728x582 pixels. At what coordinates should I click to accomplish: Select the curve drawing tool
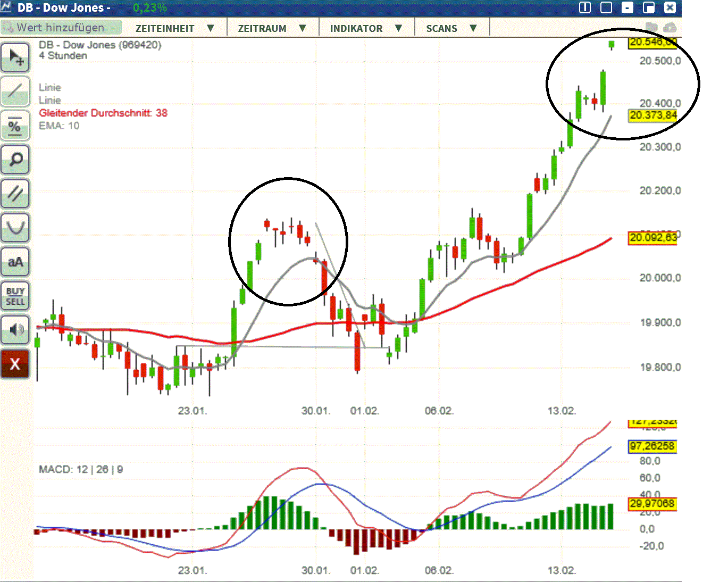pyautogui.click(x=15, y=228)
